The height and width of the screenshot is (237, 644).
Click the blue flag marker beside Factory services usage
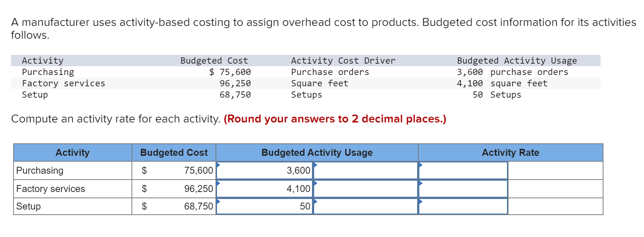218,184
